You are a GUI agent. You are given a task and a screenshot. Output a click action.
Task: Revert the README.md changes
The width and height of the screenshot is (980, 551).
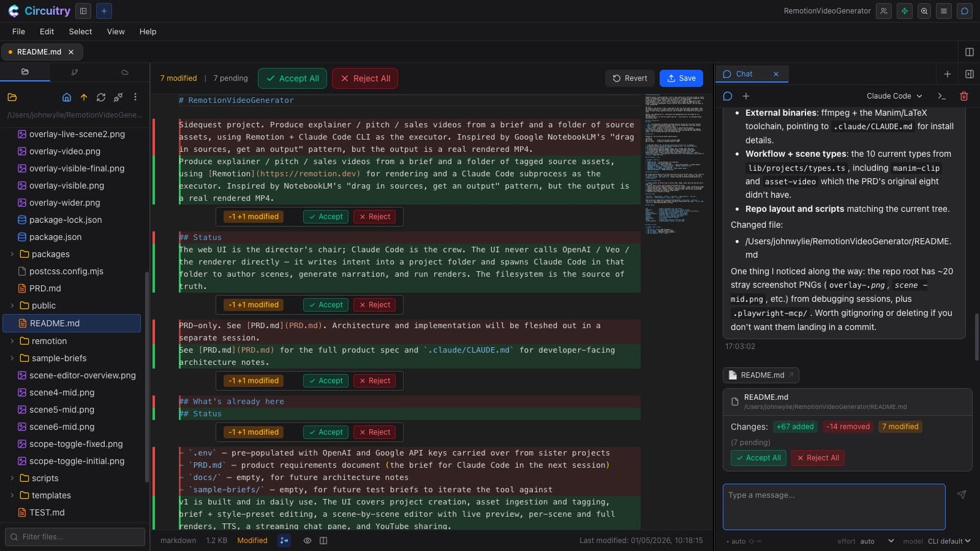pos(630,78)
